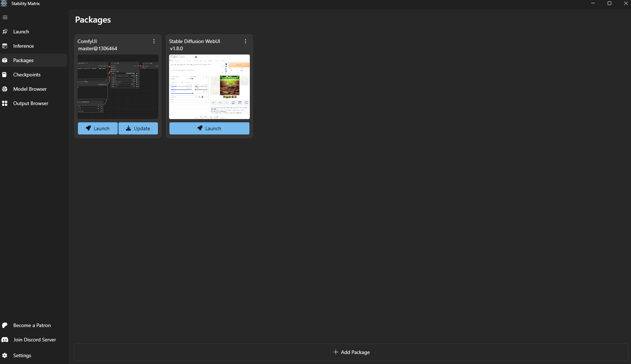Open Stable Diffusion WebUI three-dot menu
The height and width of the screenshot is (364, 631).
[x=246, y=41]
